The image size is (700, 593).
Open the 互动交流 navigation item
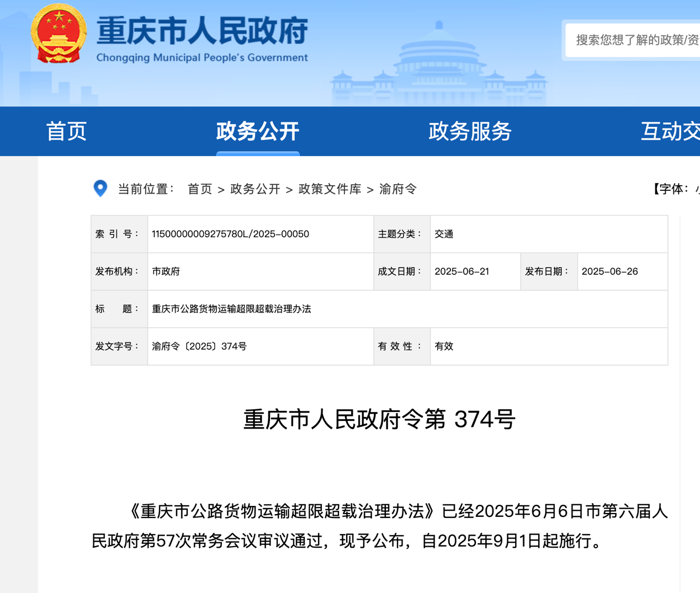(x=669, y=131)
